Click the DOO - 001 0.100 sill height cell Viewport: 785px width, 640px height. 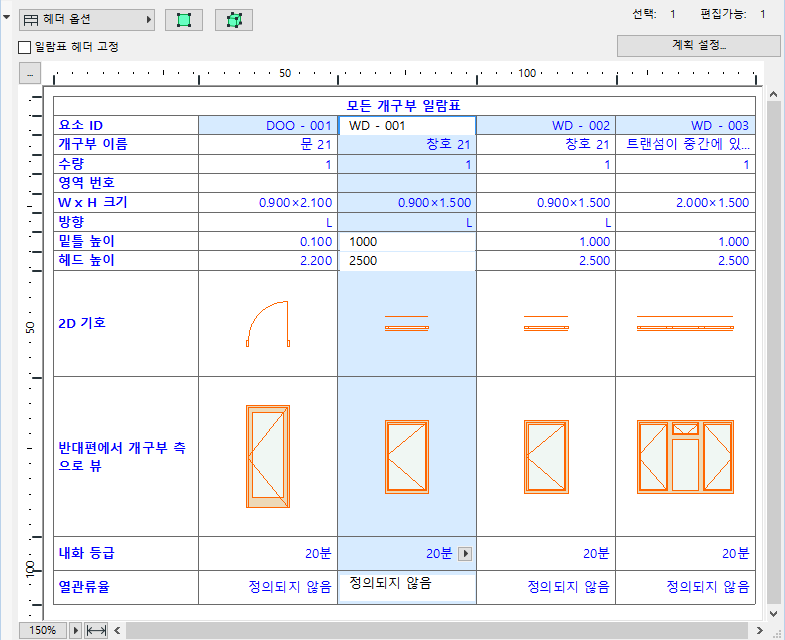(x=268, y=241)
